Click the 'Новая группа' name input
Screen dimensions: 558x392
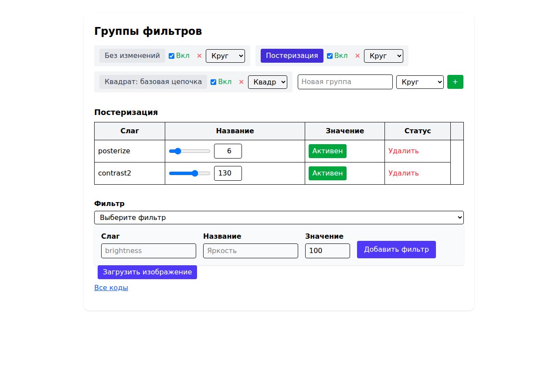[x=345, y=82]
